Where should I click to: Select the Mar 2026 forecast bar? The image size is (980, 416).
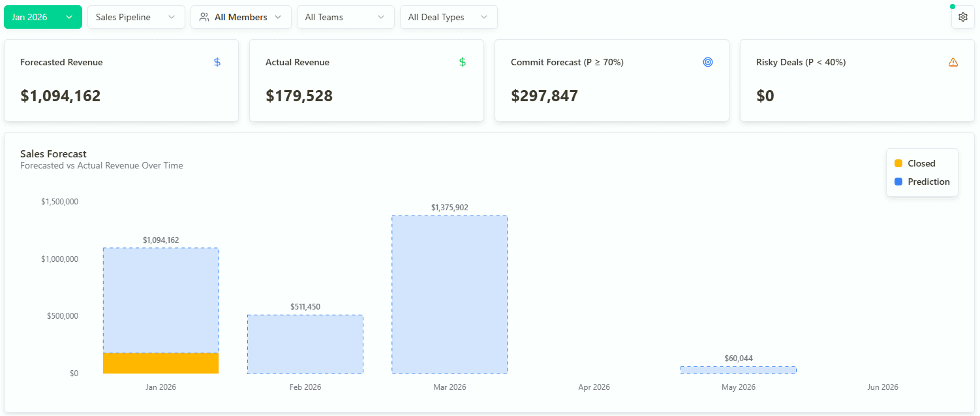click(x=449, y=295)
